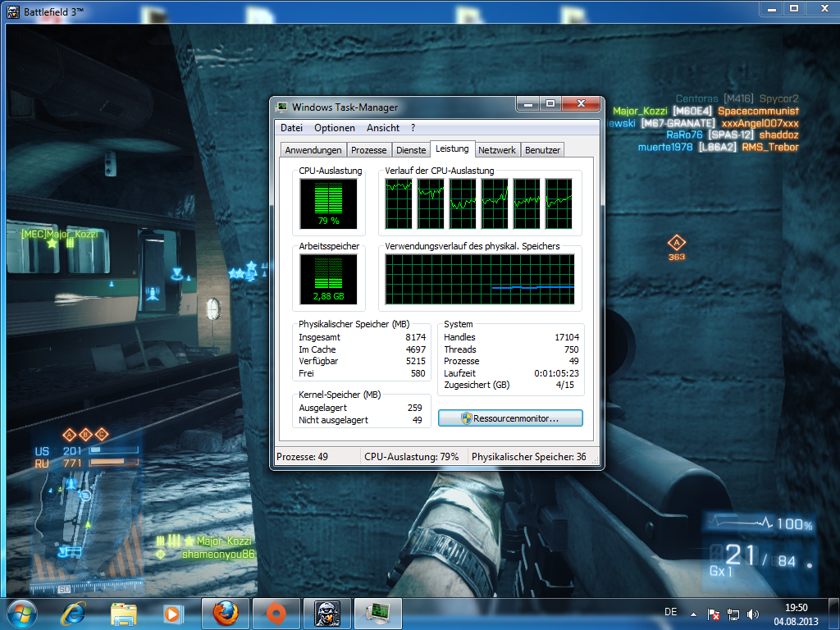This screenshot has width=840, height=630.
Task: Switch to the Dienste tab
Action: tap(411, 150)
